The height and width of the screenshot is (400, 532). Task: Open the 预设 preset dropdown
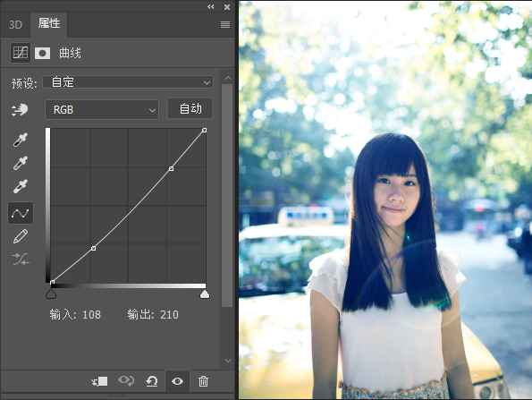[x=128, y=82]
